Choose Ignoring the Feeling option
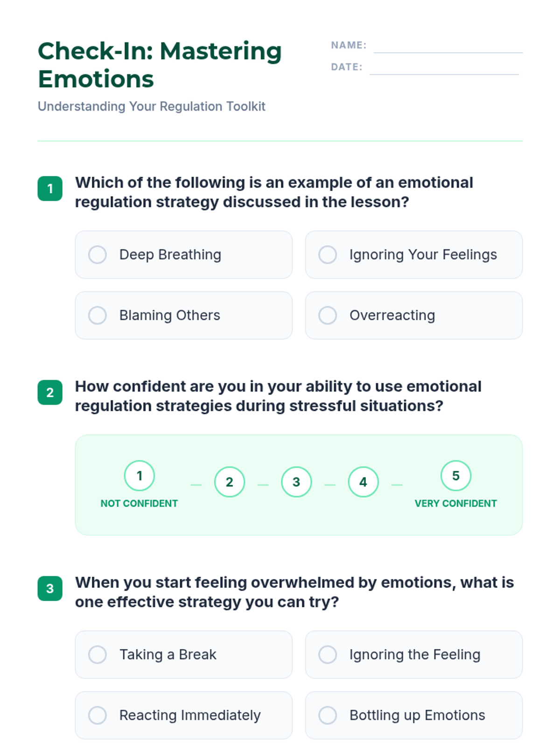560x747 pixels. coord(328,655)
